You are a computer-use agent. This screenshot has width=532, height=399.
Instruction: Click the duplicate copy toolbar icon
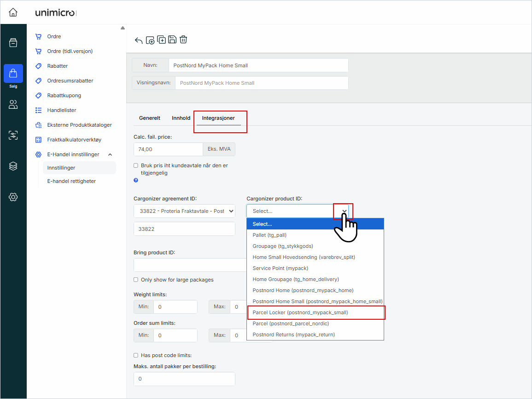pos(161,40)
